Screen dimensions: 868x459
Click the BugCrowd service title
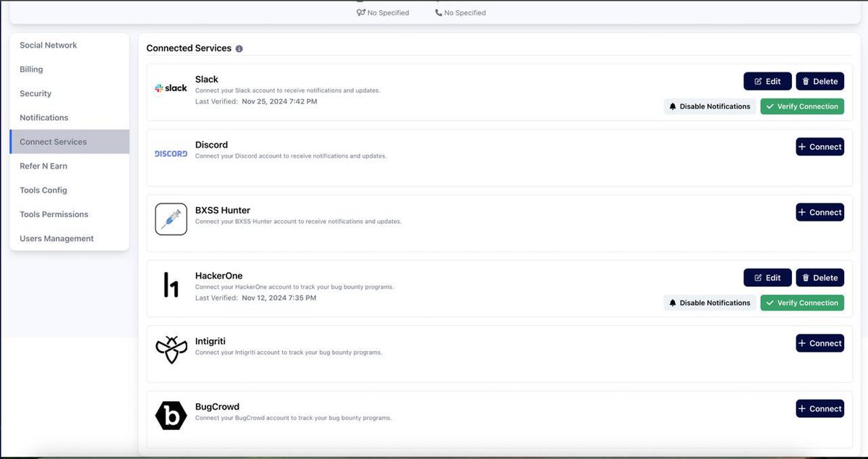[x=217, y=407]
